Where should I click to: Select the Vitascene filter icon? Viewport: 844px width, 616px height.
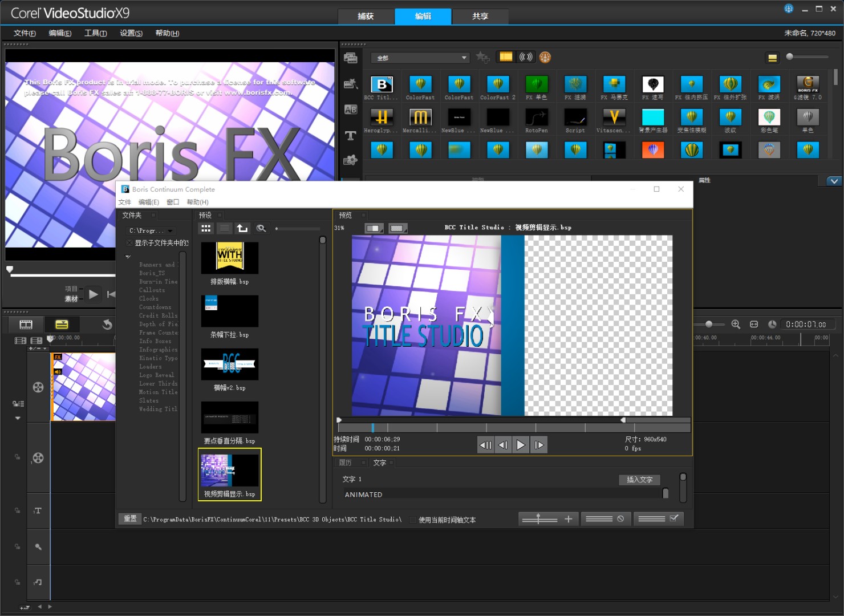[x=614, y=117]
